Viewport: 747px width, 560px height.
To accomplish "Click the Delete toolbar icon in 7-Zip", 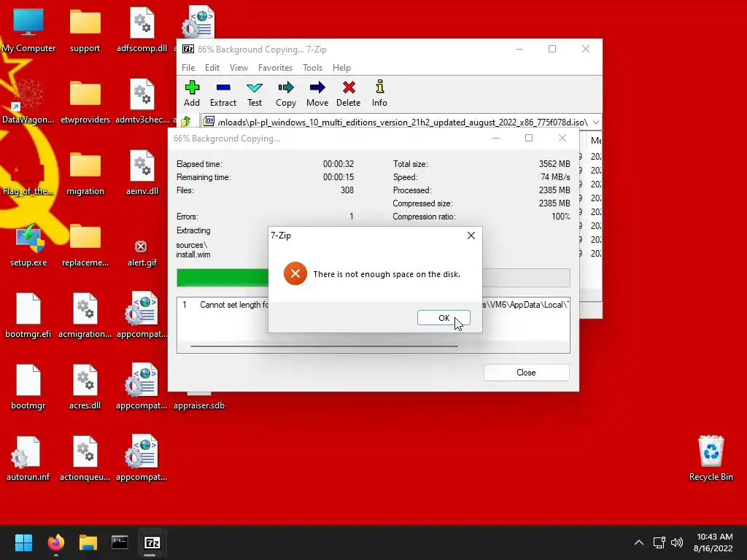I will tap(349, 94).
